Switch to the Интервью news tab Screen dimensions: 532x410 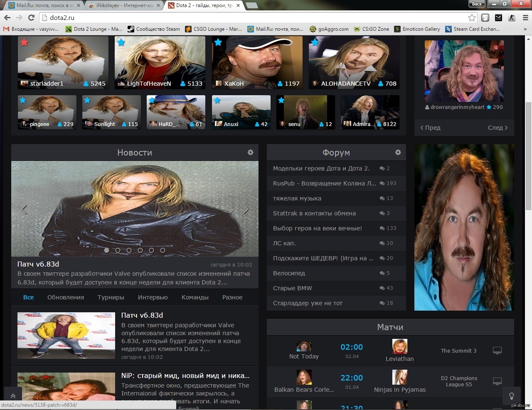coord(153,297)
